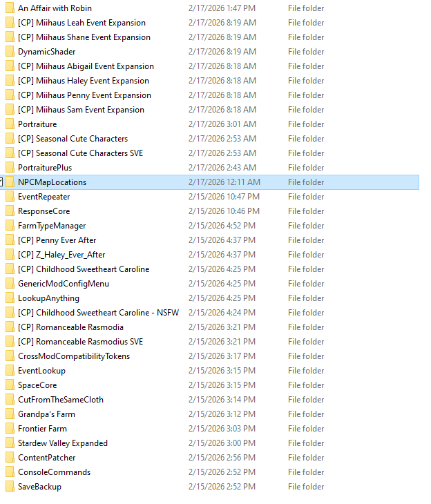Click the An Affair with Robin folder name

click(55, 8)
